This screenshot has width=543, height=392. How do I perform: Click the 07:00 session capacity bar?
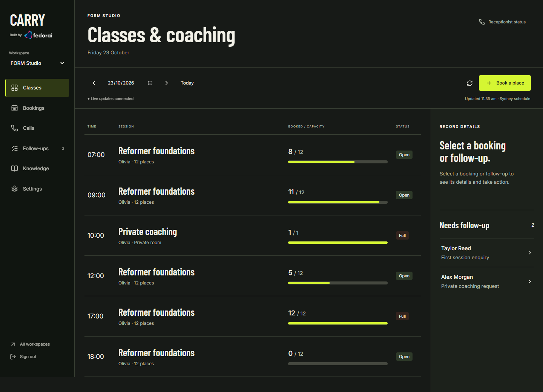[x=338, y=162]
